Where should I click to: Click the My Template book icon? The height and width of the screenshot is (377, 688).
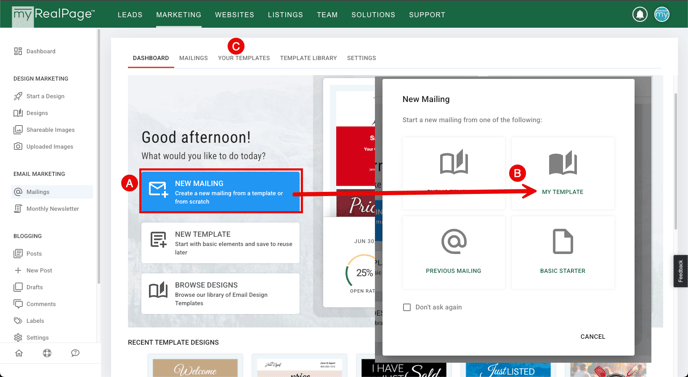[x=563, y=162]
